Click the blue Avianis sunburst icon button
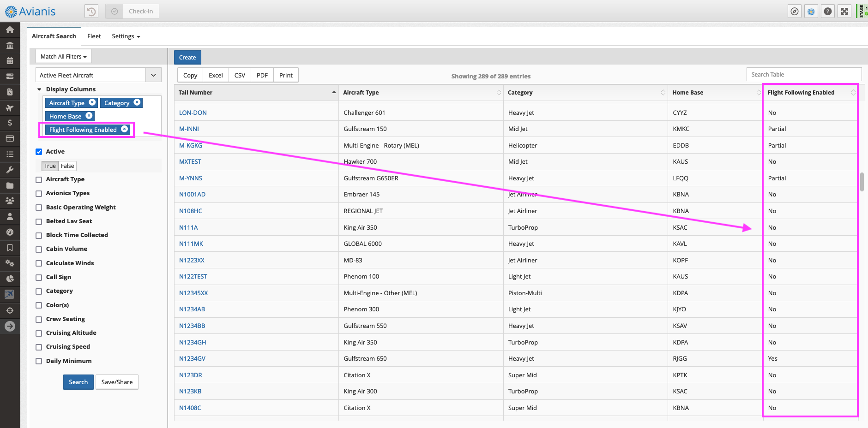Image resolution: width=868 pixels, height=428 pixels. pyautogui.click(x=811, y=12)
